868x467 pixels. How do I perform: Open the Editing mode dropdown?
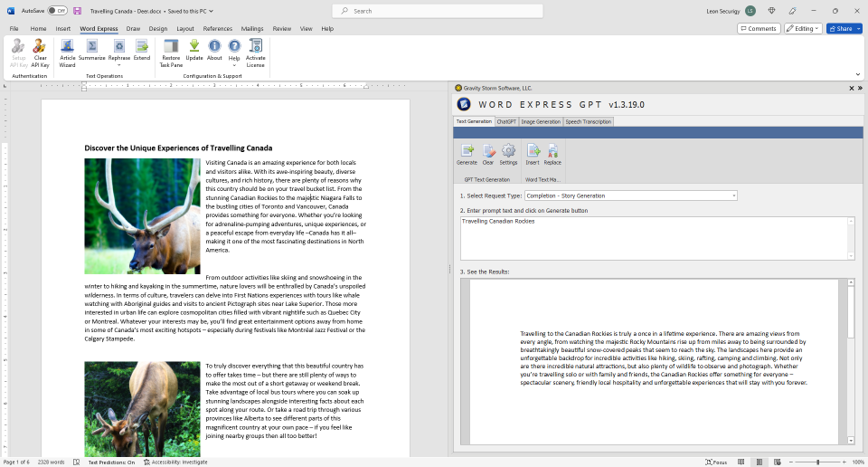(x=803, y=28)
